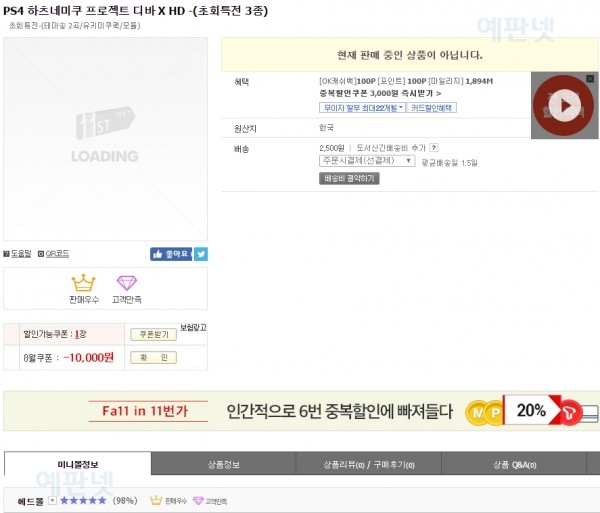Click the gold crown 판매우수 badge
Screen dimensions: 600x513
click(83, 289)
